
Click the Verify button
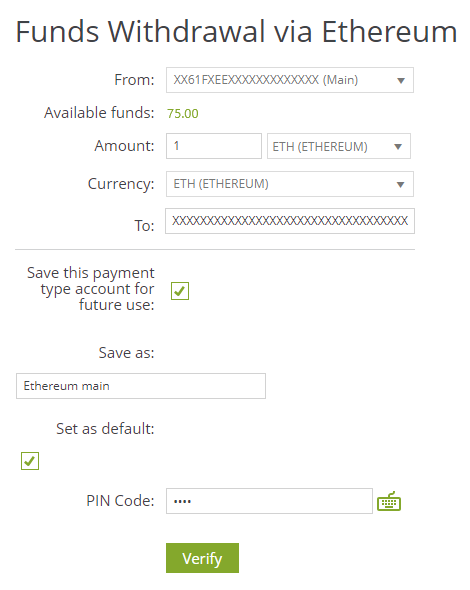pos(202,558)
